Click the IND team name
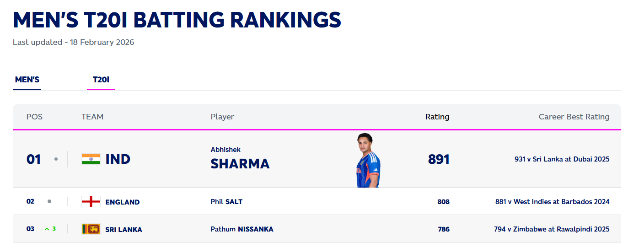 coord(118,159)
